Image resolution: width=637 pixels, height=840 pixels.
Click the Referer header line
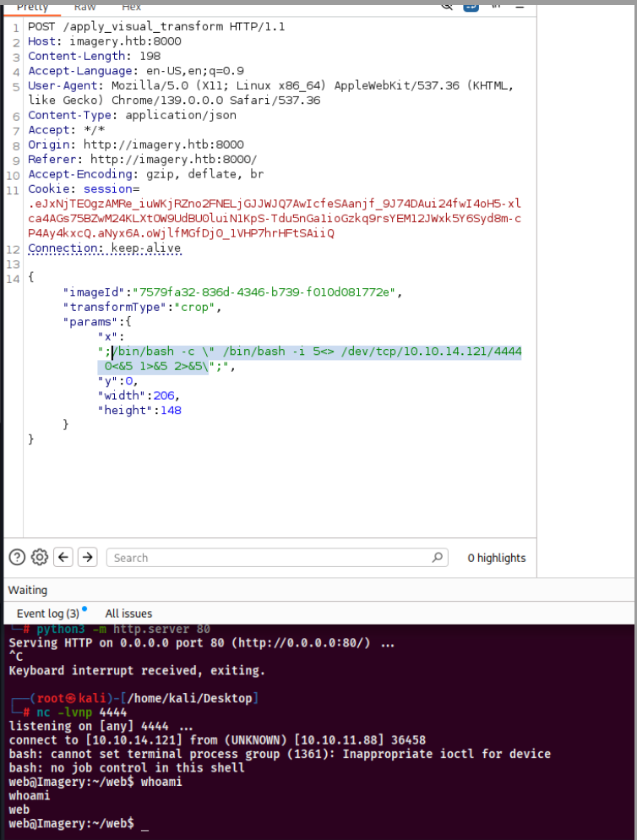143,159
